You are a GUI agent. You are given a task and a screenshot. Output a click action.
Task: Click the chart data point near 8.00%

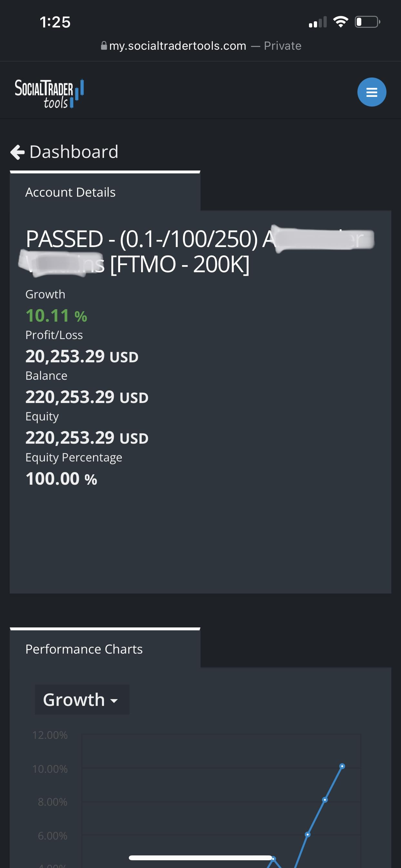325,800
